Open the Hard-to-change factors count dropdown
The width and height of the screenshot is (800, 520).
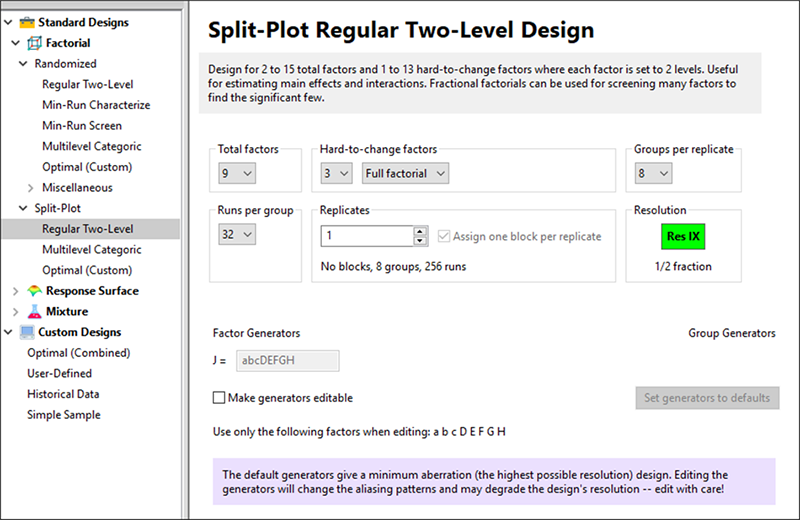[x=337, y=174]
